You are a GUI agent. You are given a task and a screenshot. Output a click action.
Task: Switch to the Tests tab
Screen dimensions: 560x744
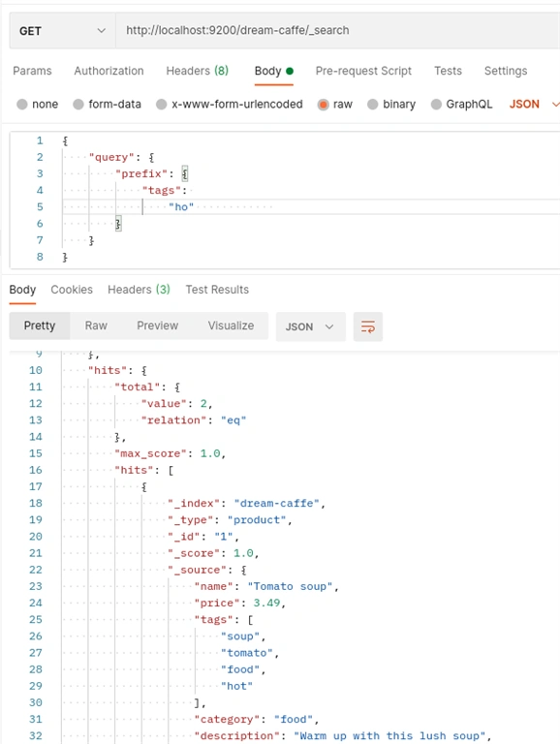pos(448,71)
